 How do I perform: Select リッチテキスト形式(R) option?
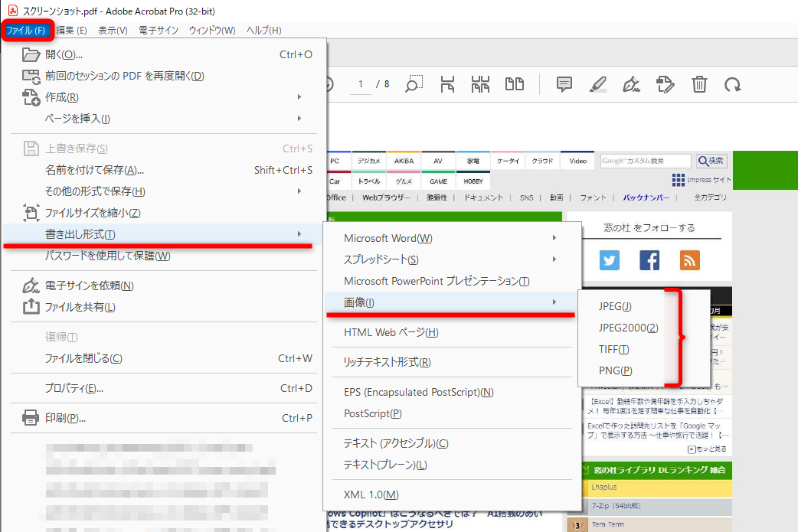(388, 362)
